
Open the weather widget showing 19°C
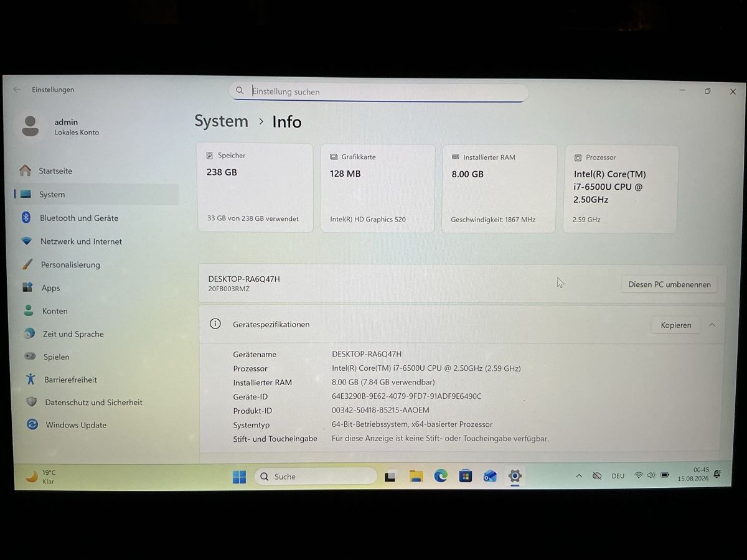point(41,477)
